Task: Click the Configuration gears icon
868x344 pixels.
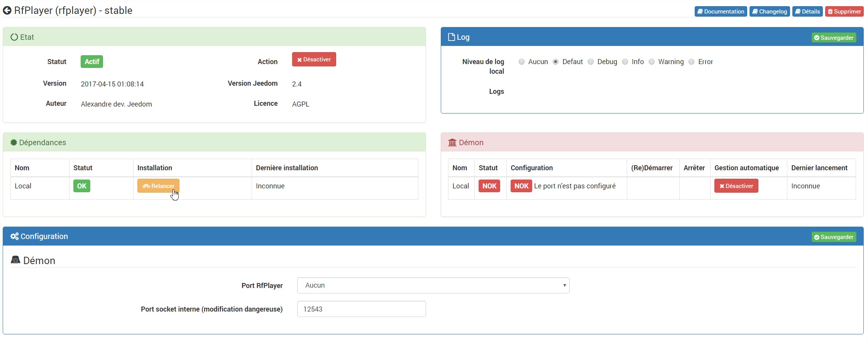Action: pyautogui.click(x=15, y=236)
